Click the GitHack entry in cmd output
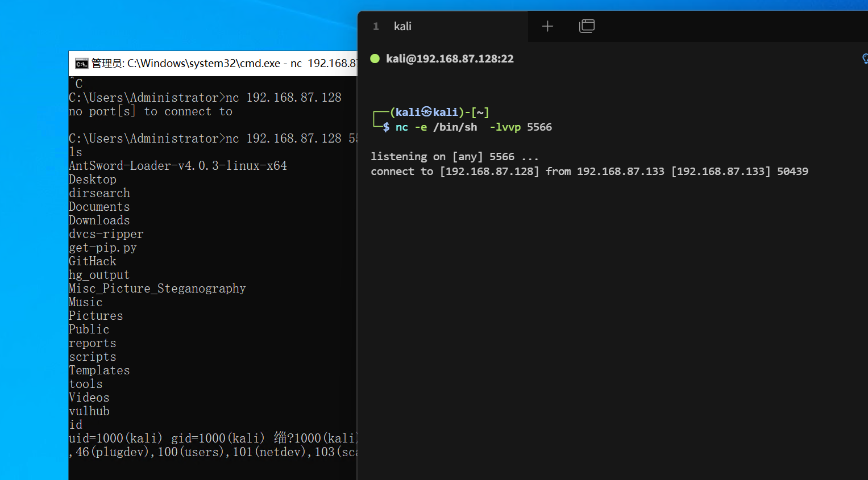 pos(93,261)
